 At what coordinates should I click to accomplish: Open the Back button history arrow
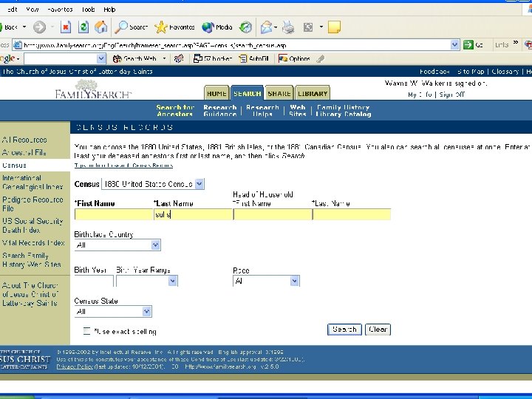coord(24,27)
